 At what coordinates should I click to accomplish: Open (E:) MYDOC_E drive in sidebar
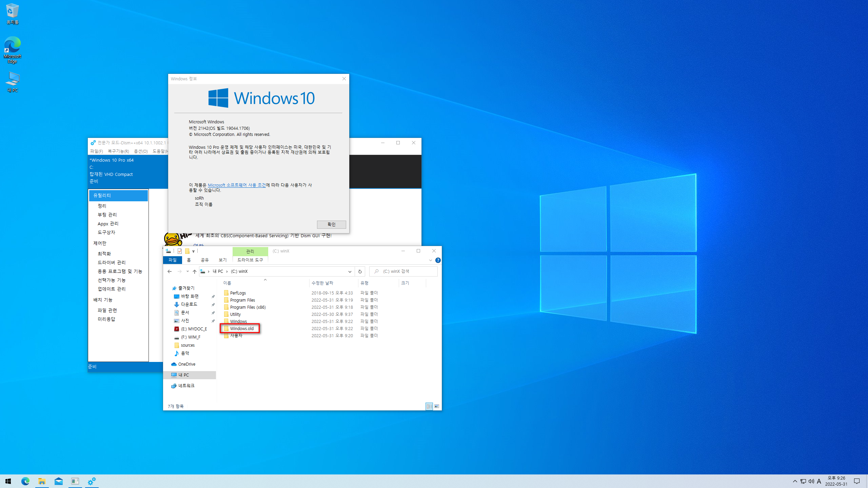point(194,329)
